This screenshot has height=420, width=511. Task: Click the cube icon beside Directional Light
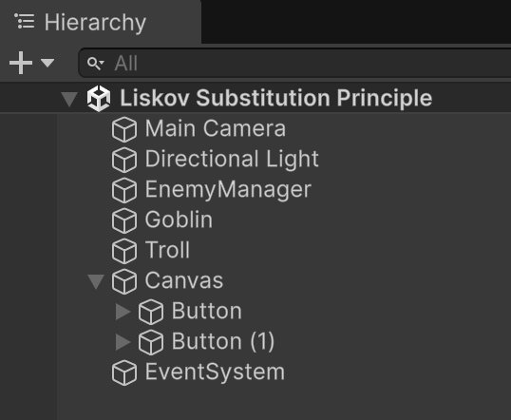[124, 160]
